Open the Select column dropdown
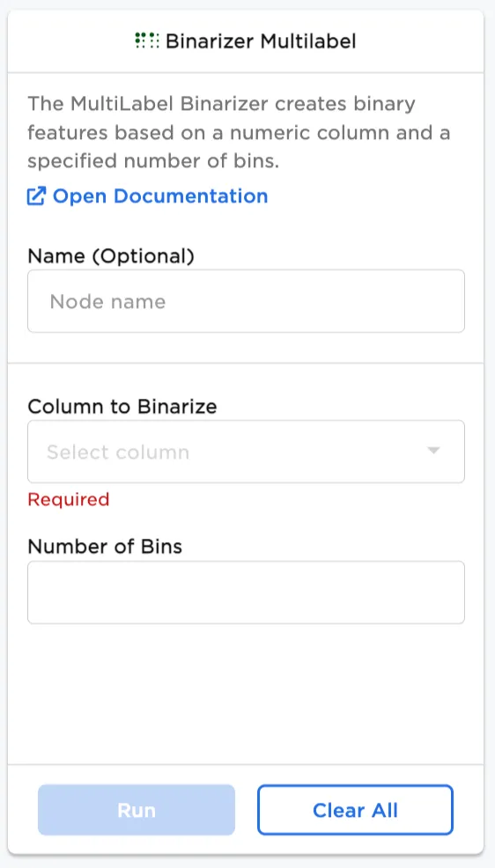Viewport: 495px width, 868px height. tap(246, 452)
